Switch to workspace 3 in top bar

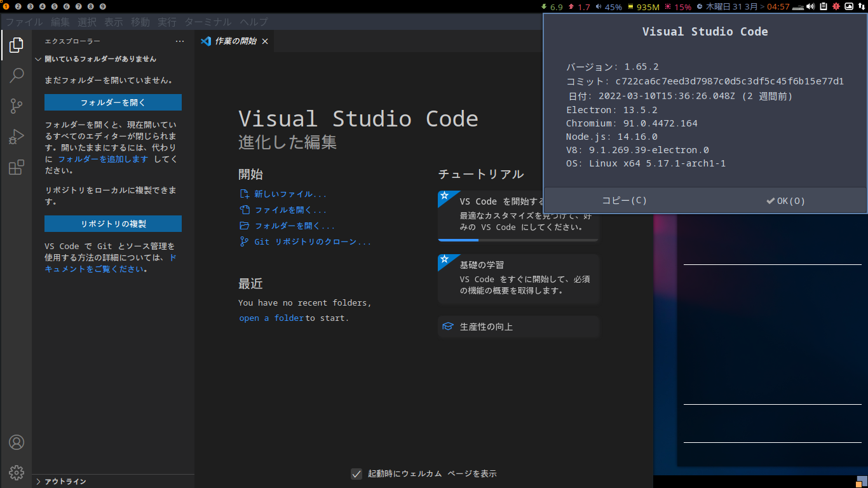(30, 6)
